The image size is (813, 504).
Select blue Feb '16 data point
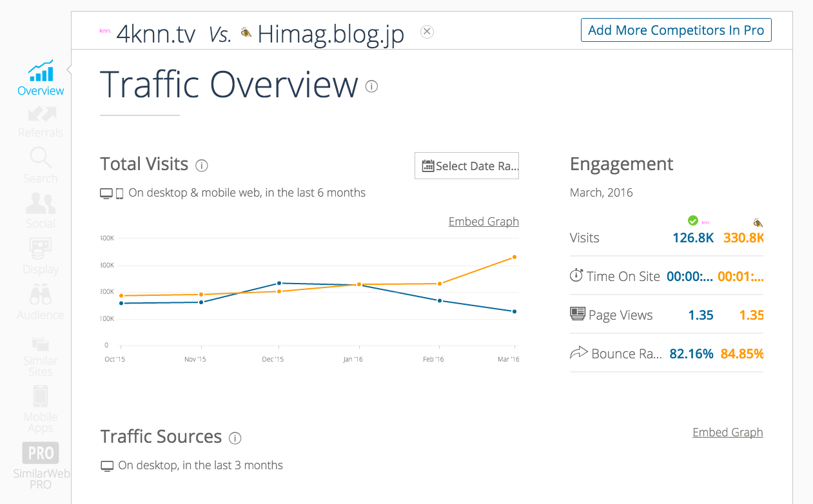440,300
